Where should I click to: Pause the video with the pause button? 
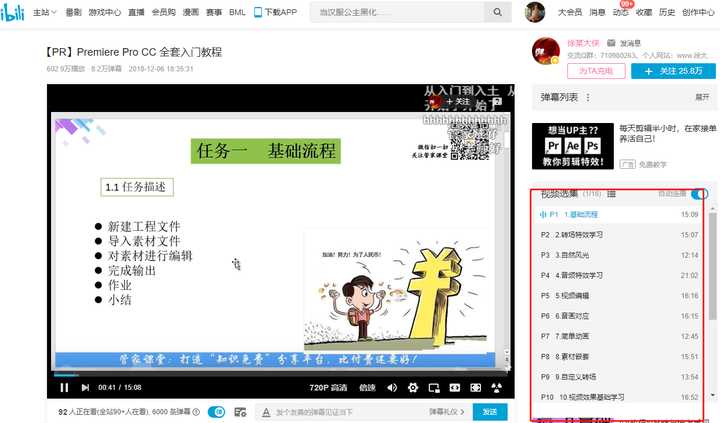(x=64, y=388)
